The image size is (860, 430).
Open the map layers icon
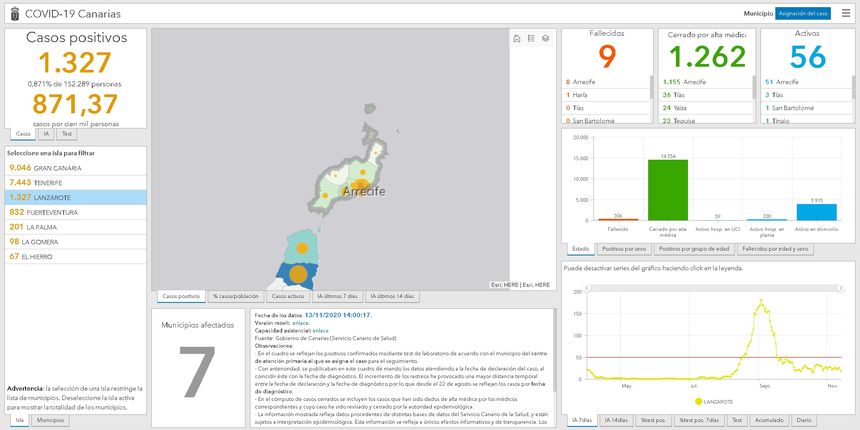[x=545, y=38]
